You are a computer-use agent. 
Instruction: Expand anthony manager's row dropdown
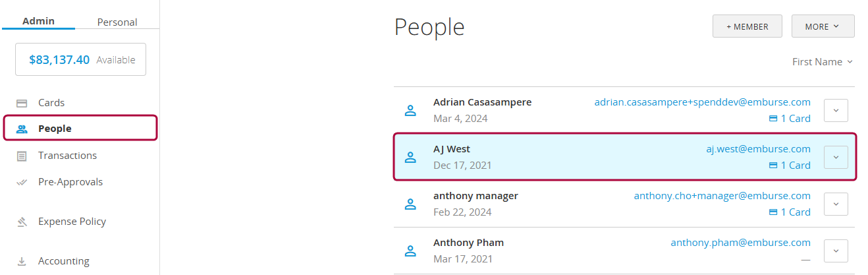(836, 204)
